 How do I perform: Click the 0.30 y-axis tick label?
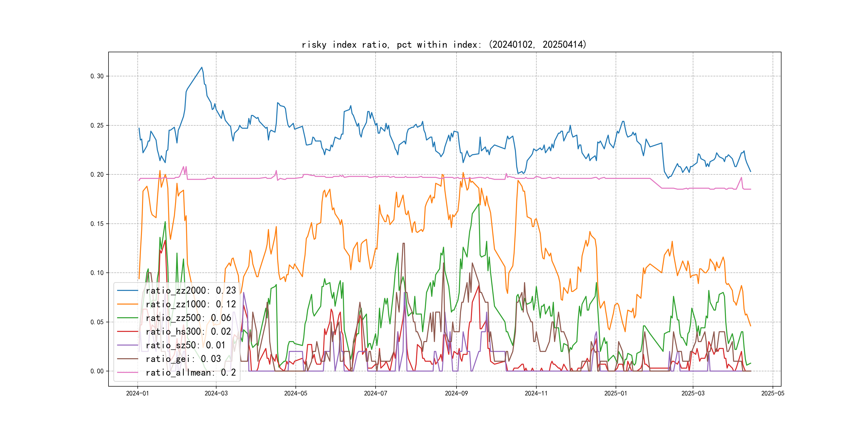coord(97,76)
